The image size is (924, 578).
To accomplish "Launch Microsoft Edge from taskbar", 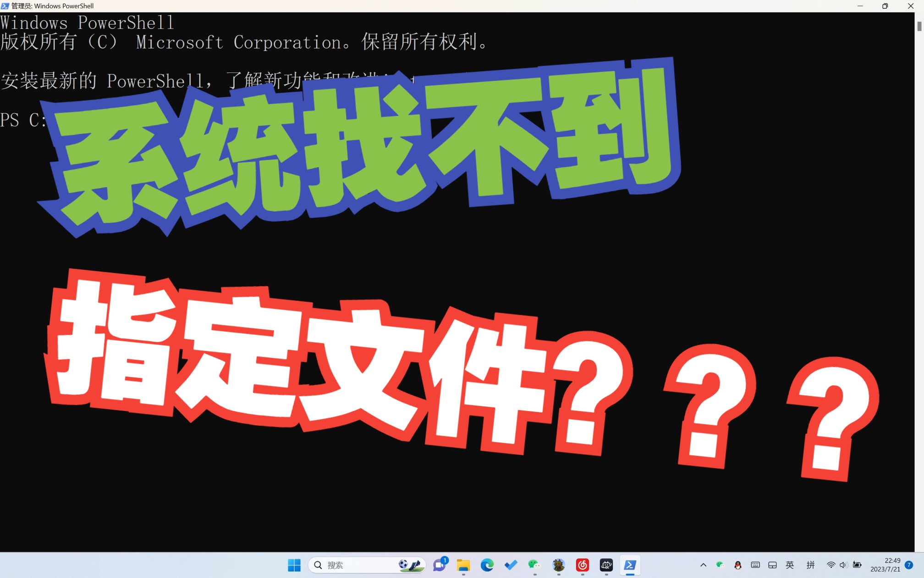I will click(487, 565).
